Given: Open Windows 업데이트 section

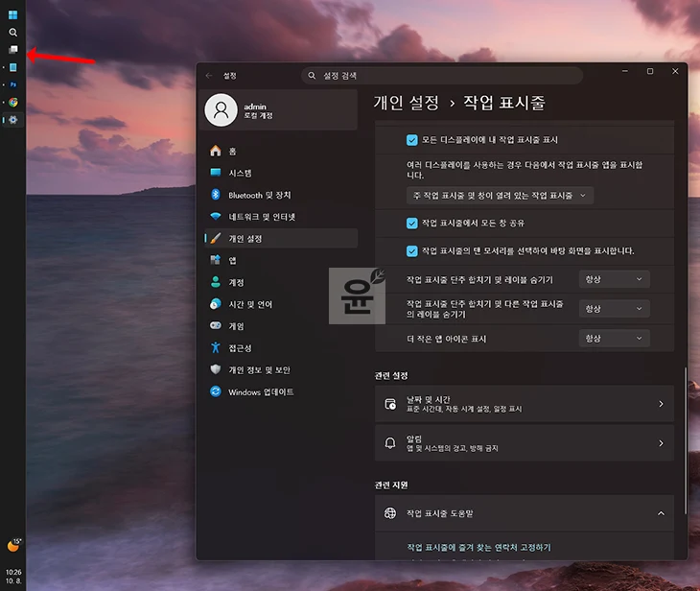Looking at the screenshot, I should tap(281, 391).
